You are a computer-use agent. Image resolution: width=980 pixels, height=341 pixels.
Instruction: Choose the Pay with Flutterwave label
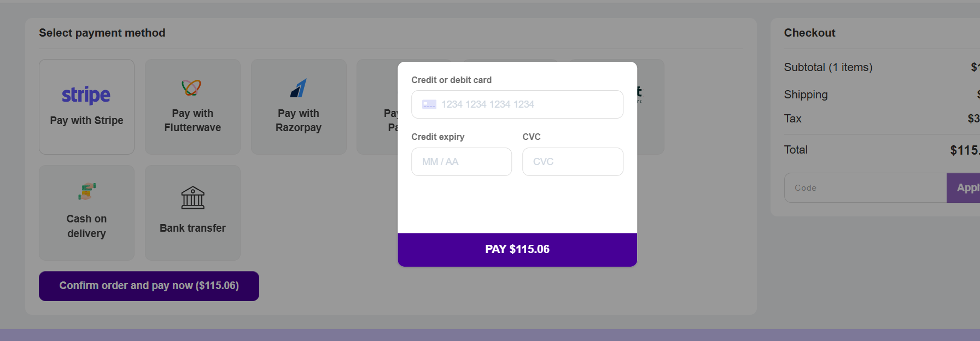192,120
